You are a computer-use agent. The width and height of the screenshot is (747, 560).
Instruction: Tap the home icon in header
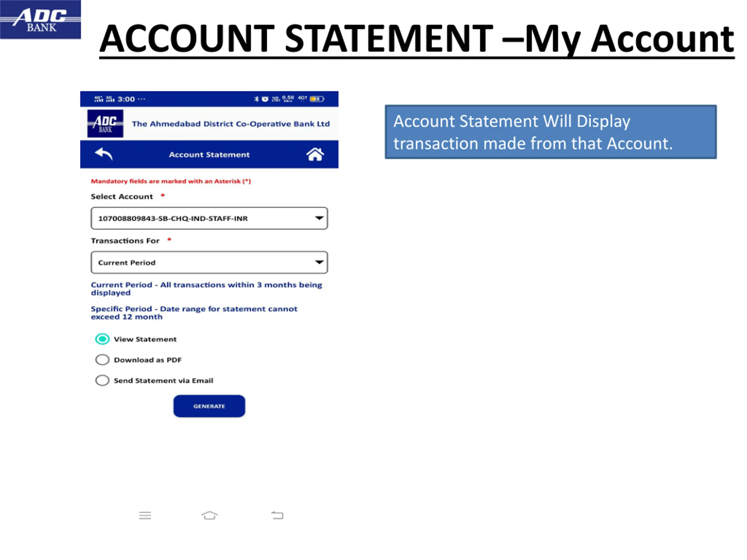[315, 154]
